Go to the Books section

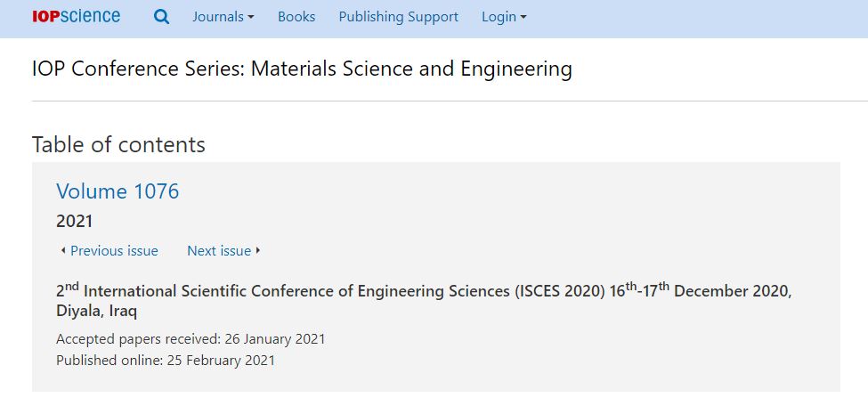[296, 17]
